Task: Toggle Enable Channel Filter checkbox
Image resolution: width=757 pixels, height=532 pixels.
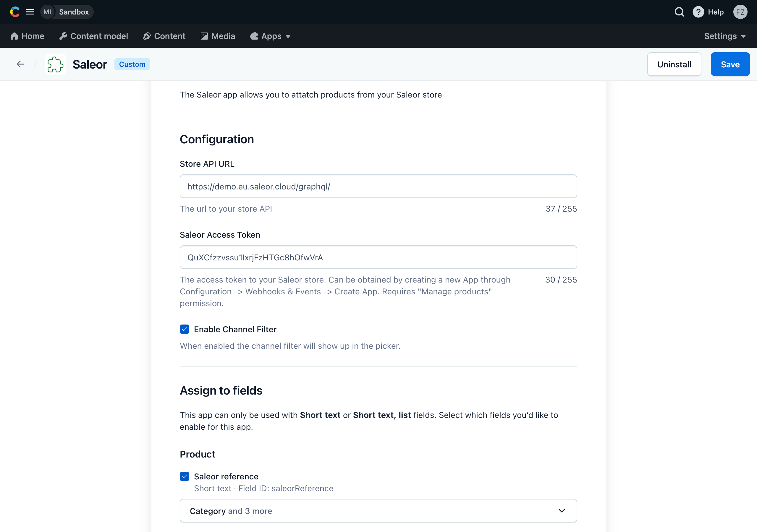Action: [184, 329]
